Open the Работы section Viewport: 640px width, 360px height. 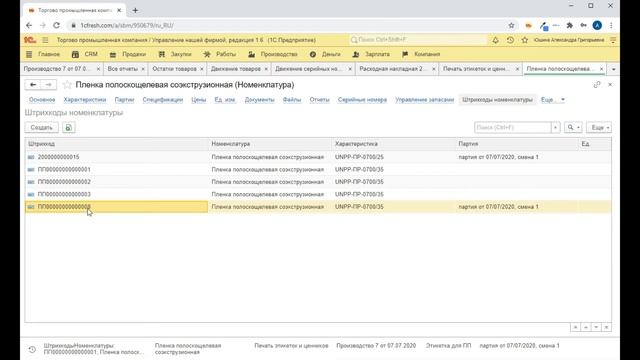(220, 54)
